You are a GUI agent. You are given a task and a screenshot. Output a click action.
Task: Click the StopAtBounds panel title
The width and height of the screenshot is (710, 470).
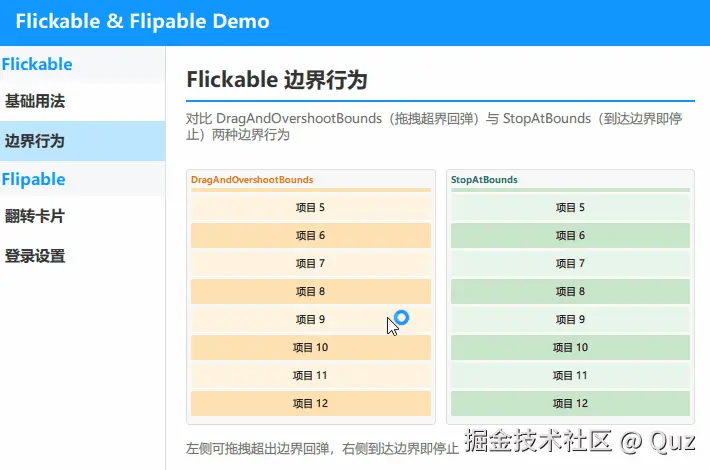484,180
